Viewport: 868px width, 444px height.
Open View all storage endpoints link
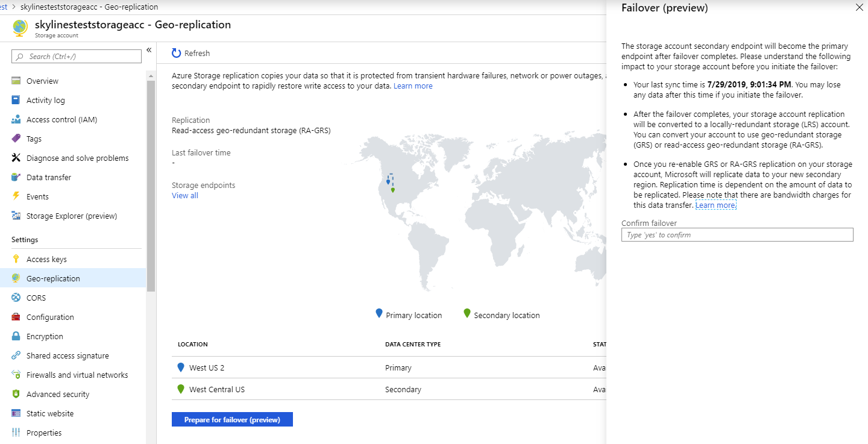[185, 195]
